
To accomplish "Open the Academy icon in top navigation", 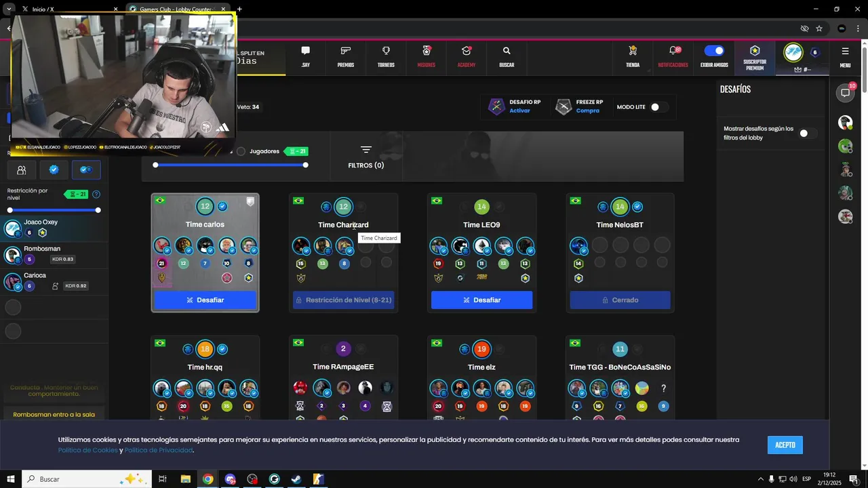I will pos(467,51).
